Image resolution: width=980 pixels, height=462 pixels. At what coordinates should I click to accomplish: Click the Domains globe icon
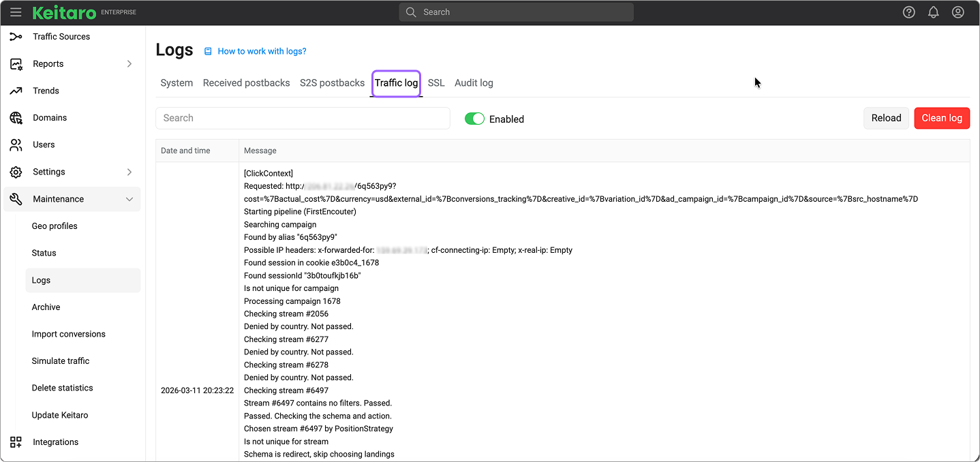16,118
